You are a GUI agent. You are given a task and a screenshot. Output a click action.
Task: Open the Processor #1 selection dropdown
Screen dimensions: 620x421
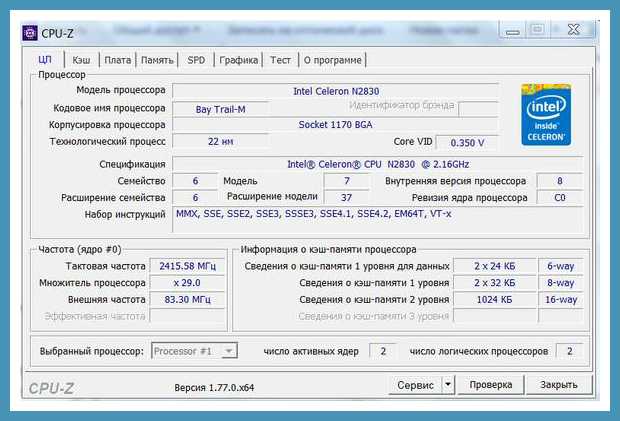pos(194,351)
